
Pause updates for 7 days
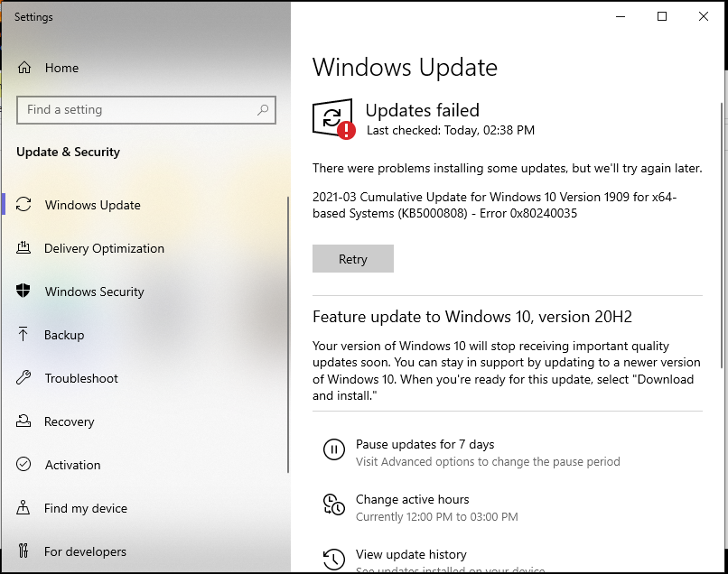click(x=425, y=444)
